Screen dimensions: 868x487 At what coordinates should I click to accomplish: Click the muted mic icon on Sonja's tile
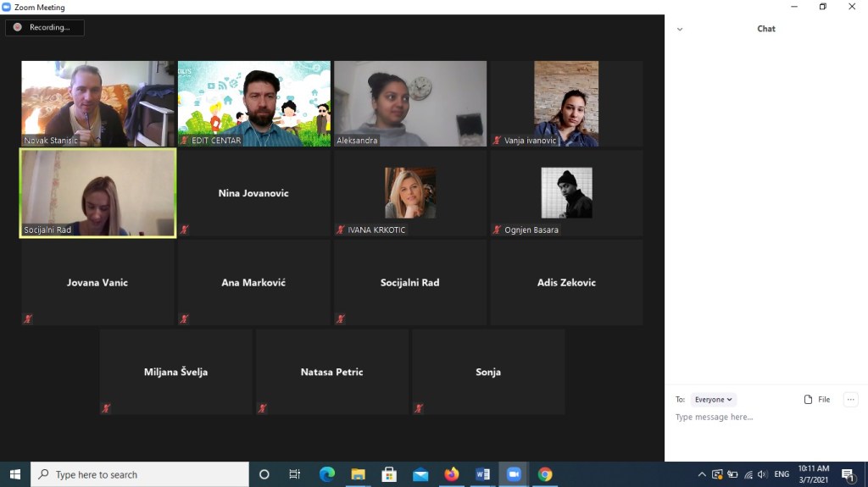coord(419,408)
